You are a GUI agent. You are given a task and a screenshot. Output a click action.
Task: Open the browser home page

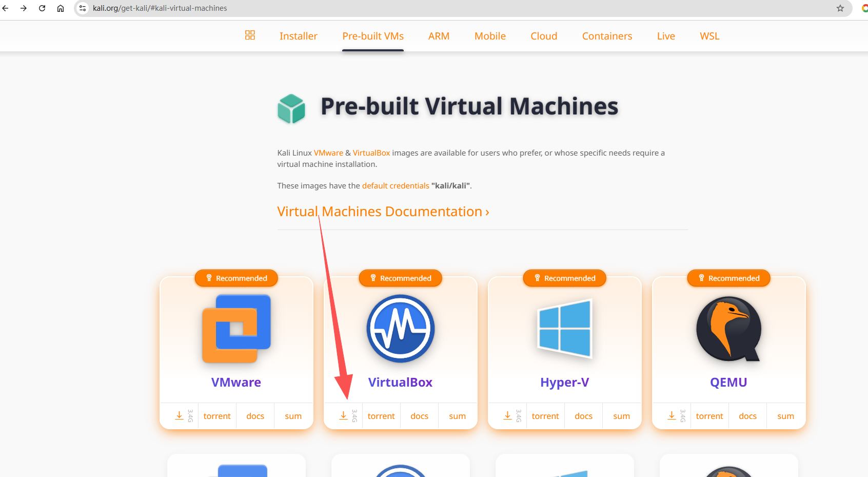[x=61, y=8]
